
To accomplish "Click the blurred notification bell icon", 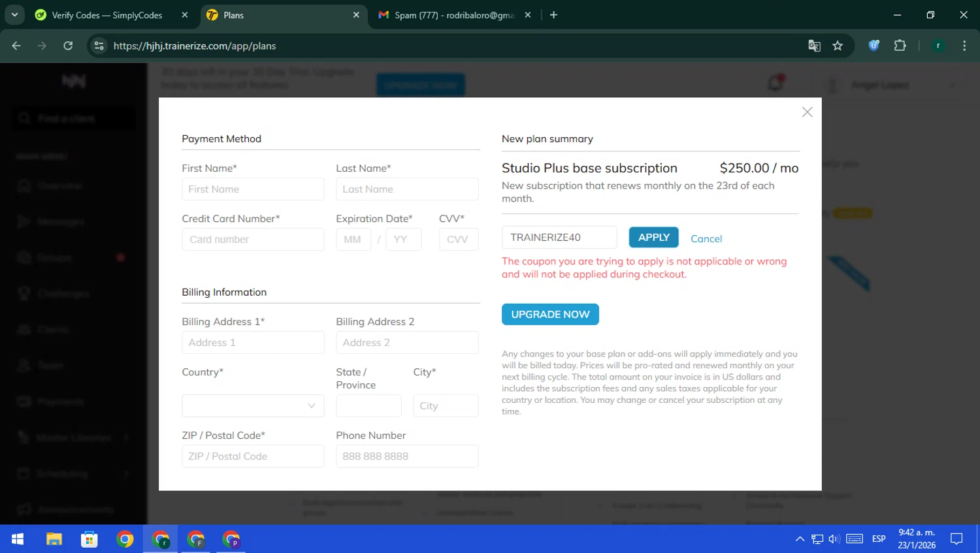I will 776,83.
